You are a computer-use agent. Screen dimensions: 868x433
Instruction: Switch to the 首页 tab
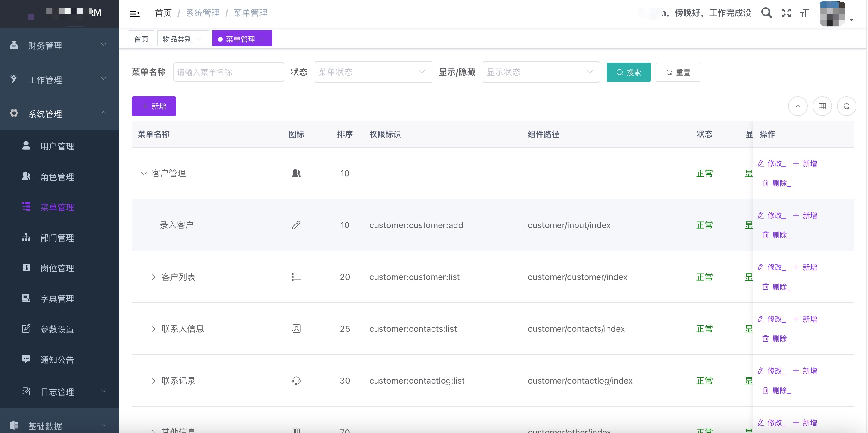click(141, 39)
